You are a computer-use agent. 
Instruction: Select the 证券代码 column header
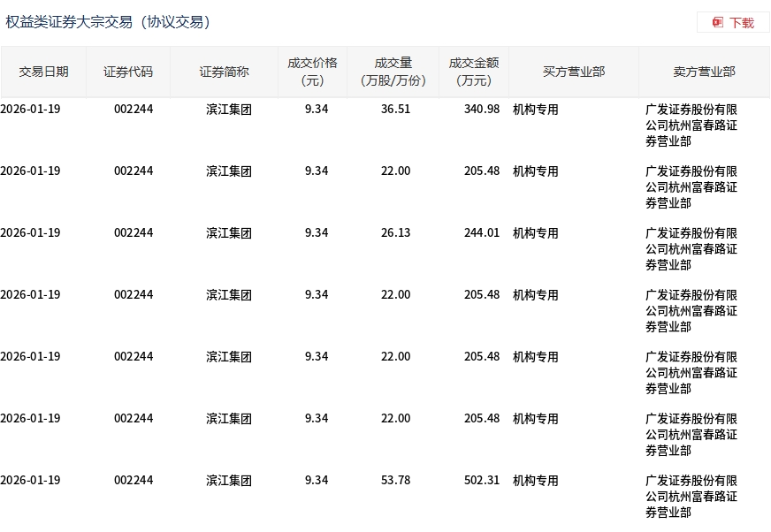(128, 72)
